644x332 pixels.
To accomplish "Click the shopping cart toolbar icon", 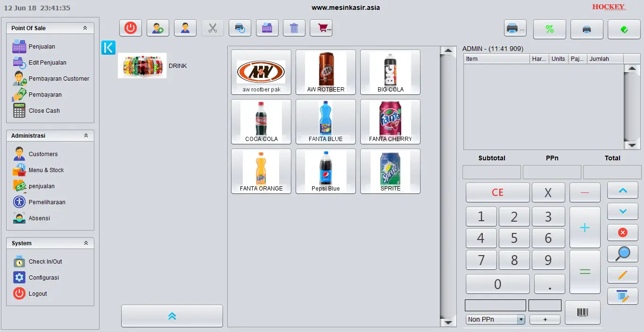I will click(x=321, y=28).
